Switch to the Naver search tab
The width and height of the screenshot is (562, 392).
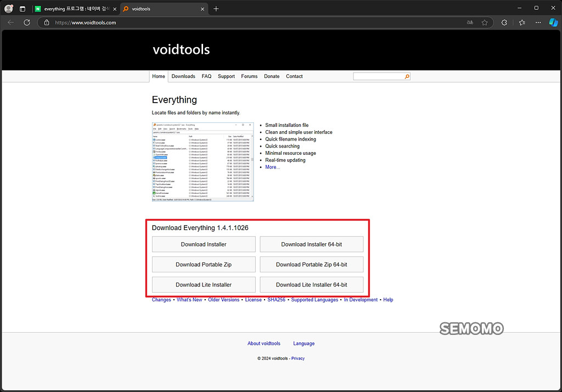coord(76,9)
